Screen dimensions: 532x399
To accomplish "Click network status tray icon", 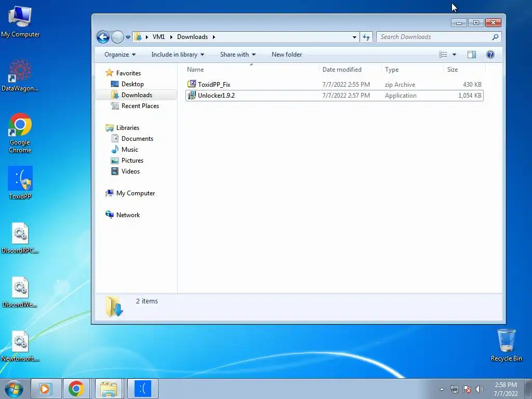I will click(x=454, y=389).
